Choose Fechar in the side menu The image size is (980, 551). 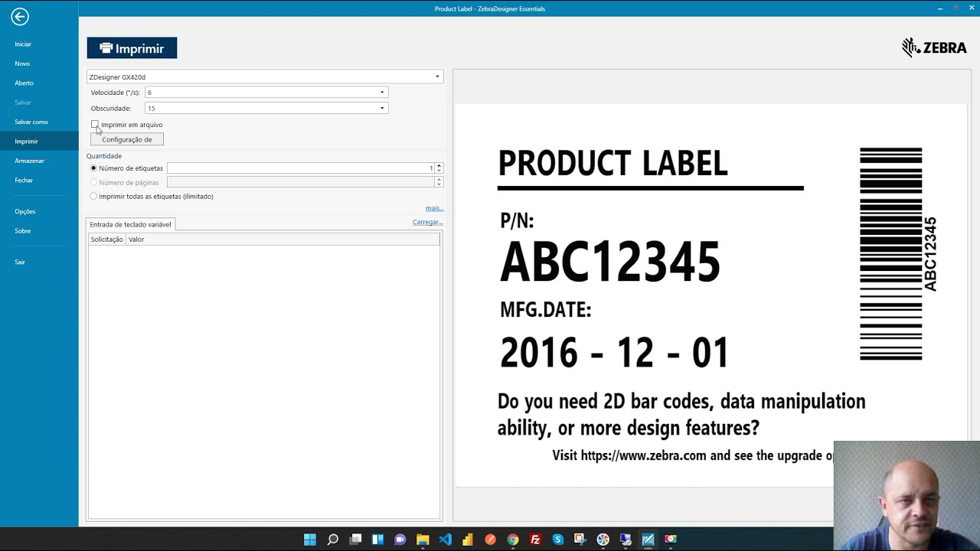click(24, 180)
